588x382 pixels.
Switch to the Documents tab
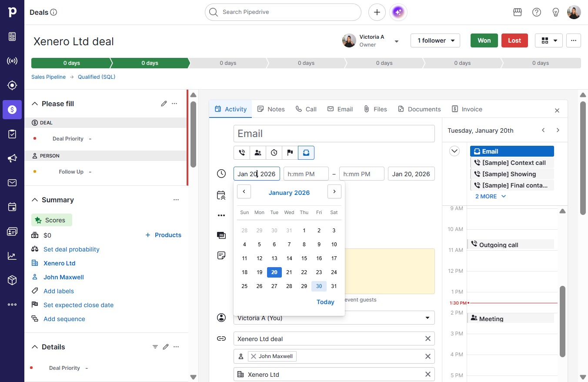tap(419, 109)
